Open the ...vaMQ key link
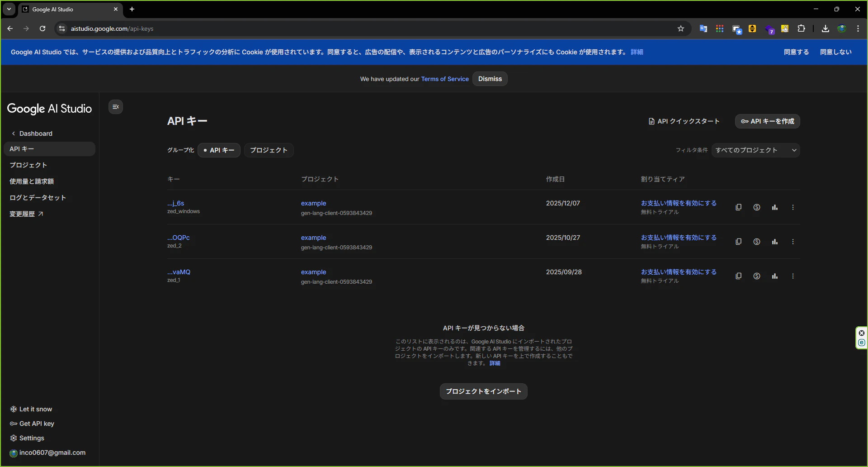The image size is (868, 467). [x=179, y=272]
